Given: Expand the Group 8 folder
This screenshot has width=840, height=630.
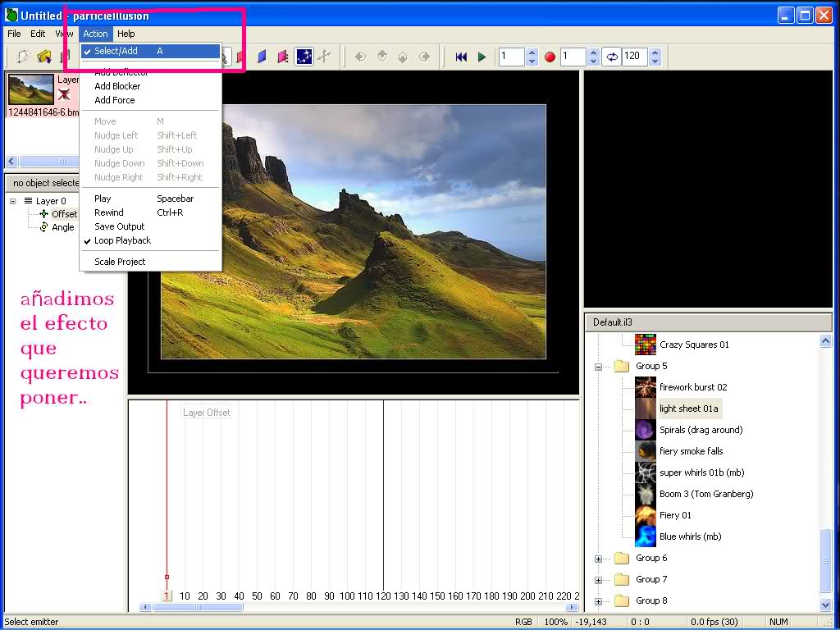Looking at the screenshot, I should 598,601.
